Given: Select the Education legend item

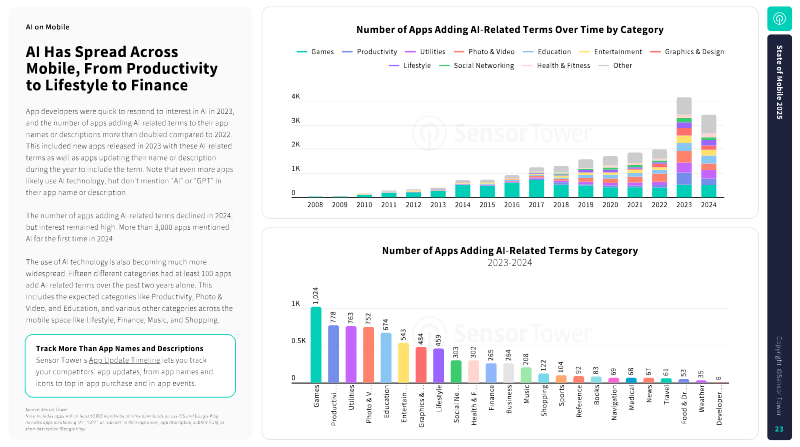Looking at the screenshot, I should (x=547, y=52).
